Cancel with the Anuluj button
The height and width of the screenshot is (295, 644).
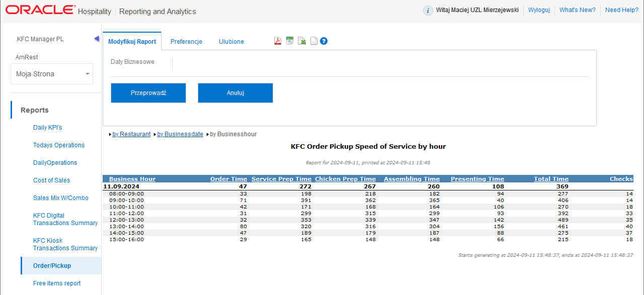(235, 92)
